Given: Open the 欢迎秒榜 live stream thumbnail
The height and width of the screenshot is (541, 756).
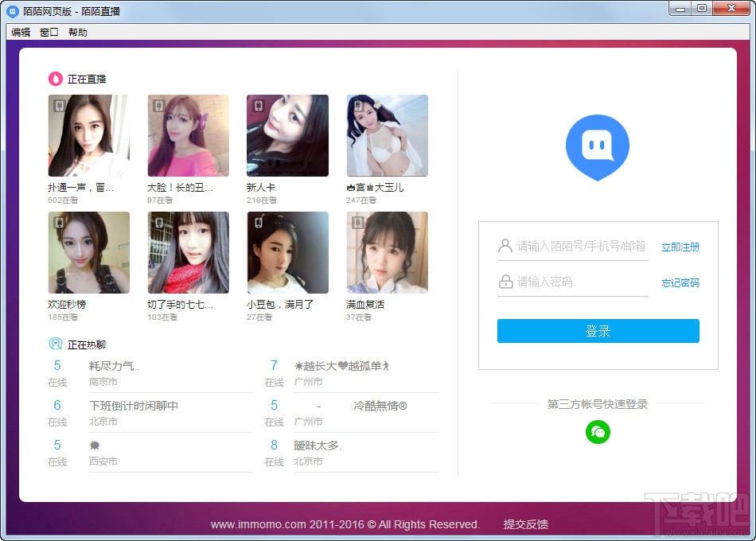Looking at the screenshot, I should click(88, 253).
